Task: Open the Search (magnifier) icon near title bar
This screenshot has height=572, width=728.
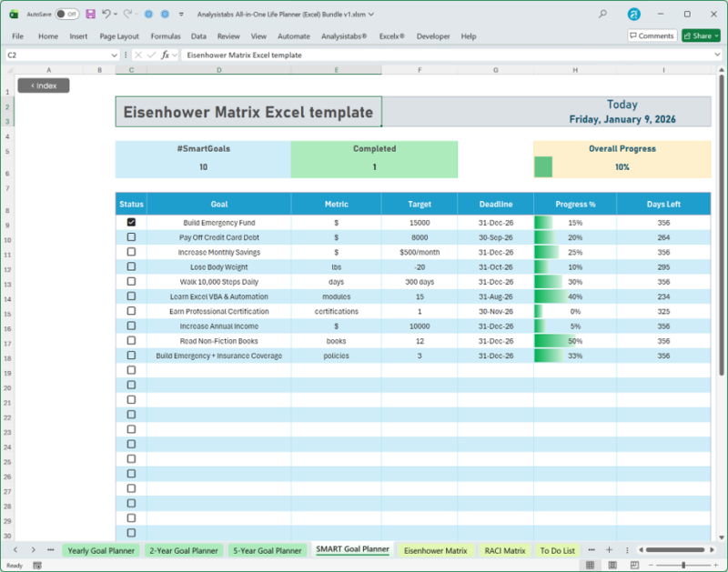Action: [601, 15]
